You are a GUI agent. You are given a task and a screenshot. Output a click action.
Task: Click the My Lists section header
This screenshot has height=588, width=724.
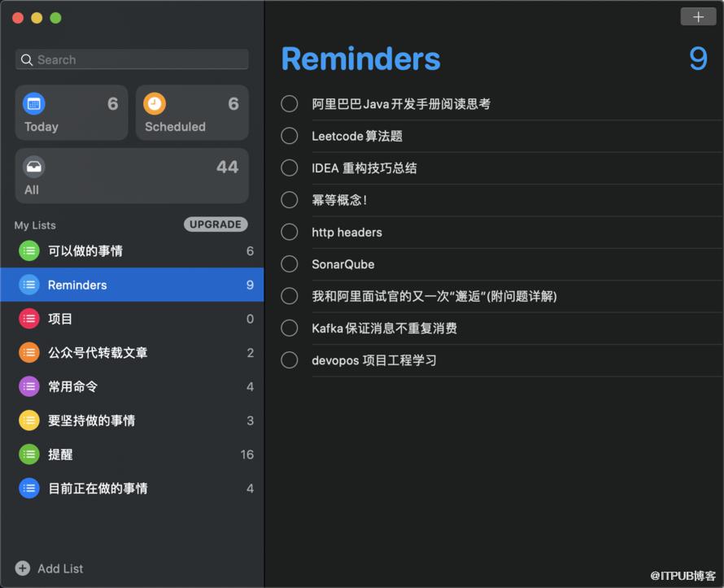click(35, 225)
